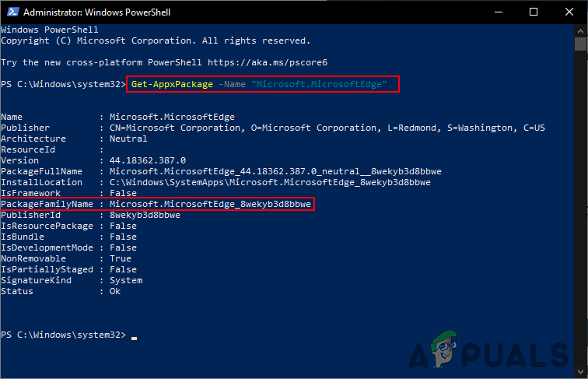Image resolution: width=588 pixels, height=379 pixels.
Task: Click the PublisherId value 8wekyb3d8bbwe
Action: pyautogui.click(x=145, y=215)
